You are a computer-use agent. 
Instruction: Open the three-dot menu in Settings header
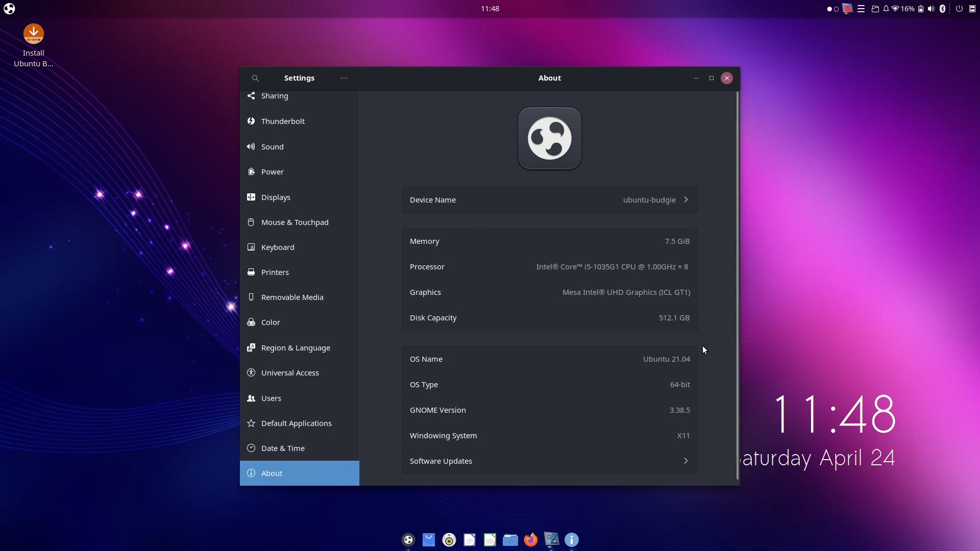click(x=344, y=78)
